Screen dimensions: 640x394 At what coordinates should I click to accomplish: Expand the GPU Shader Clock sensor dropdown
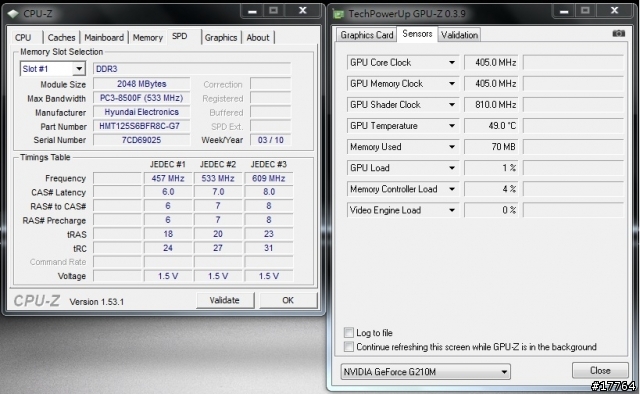(x=452, y=105)
